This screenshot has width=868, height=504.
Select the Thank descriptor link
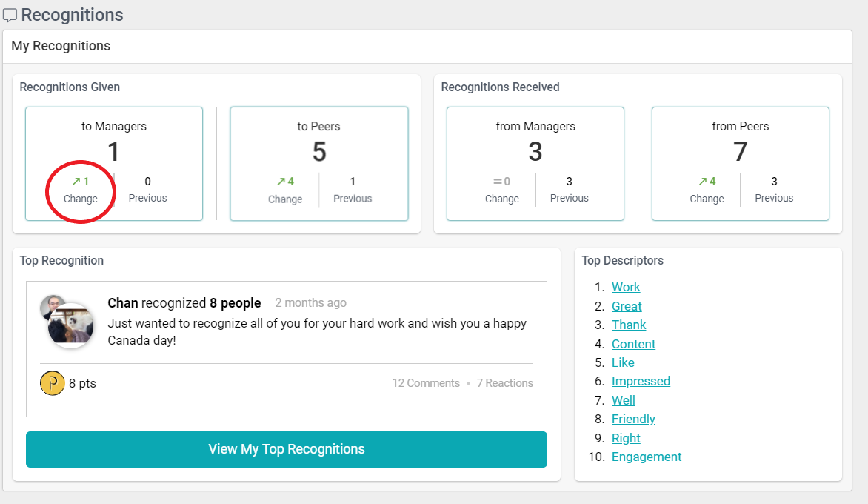point(629,325)
